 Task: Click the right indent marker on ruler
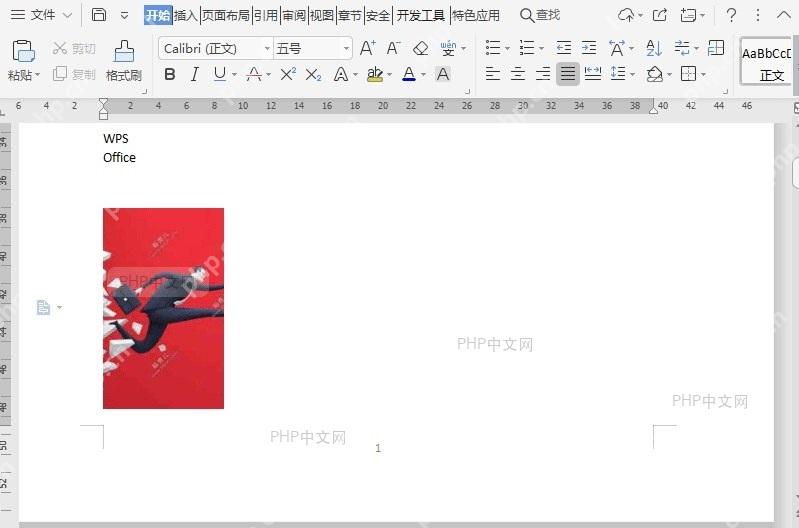click(653, 109)
